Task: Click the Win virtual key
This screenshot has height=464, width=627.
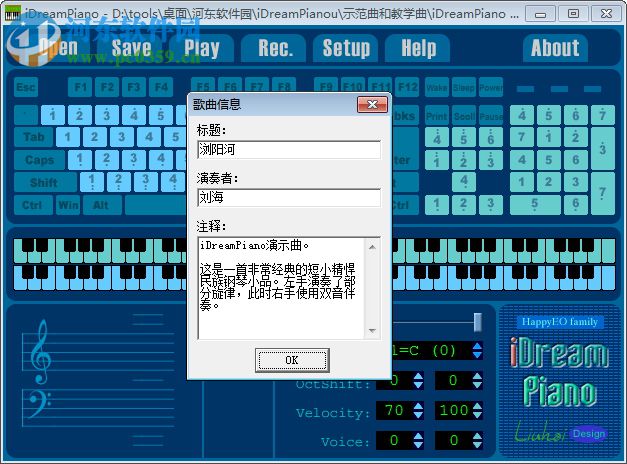Action: click(68, 205)
